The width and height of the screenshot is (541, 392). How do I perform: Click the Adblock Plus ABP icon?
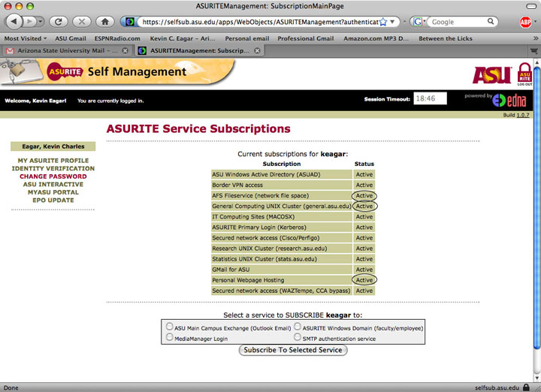point(526,22)
